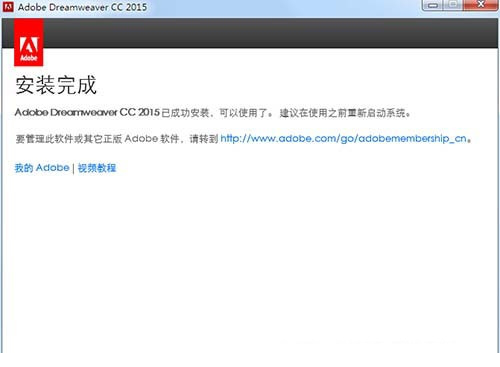
Task: Minimize the Dreamweaver installer window
Action: pos(433,5)
